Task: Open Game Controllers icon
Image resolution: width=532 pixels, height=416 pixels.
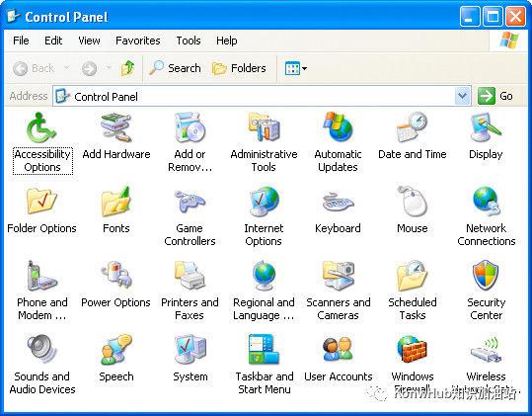Action: coord(190,202)
